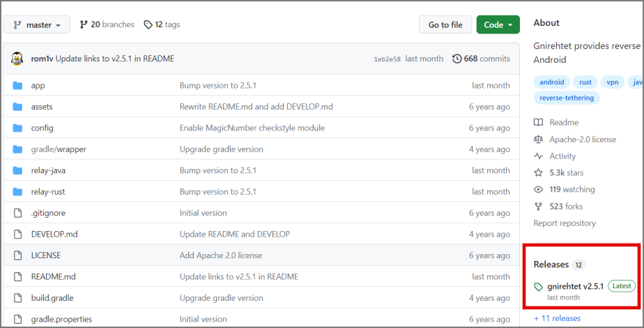Click the scales icon beside Apache-2.0 license

[538, 140]
